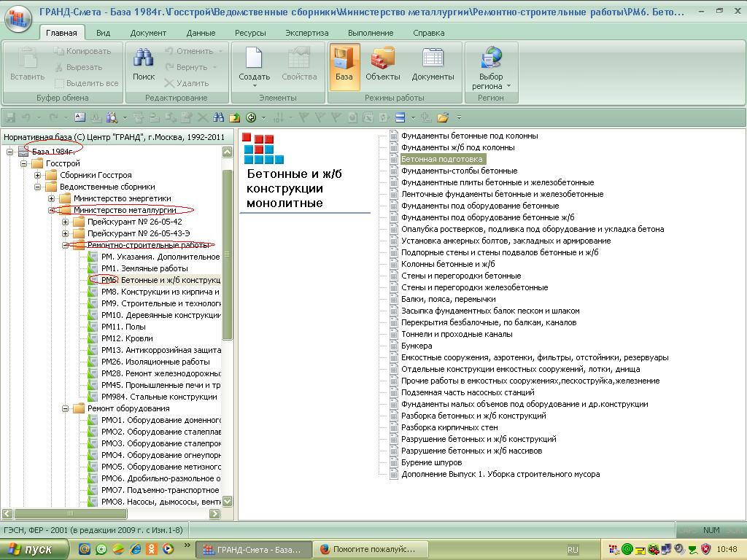
Task: Click the Вставить paste icon
Action: pyautogui.click(x=27, y=58)
